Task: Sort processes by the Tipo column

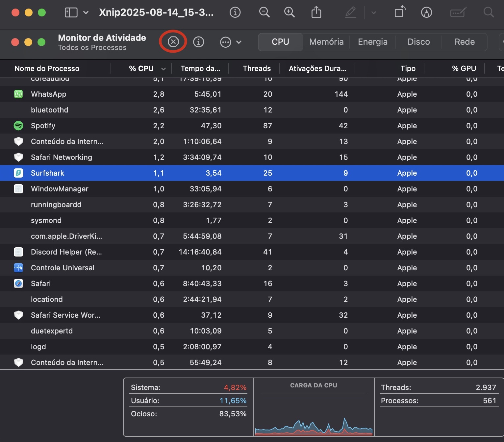Action: click(x=408, y=68)
